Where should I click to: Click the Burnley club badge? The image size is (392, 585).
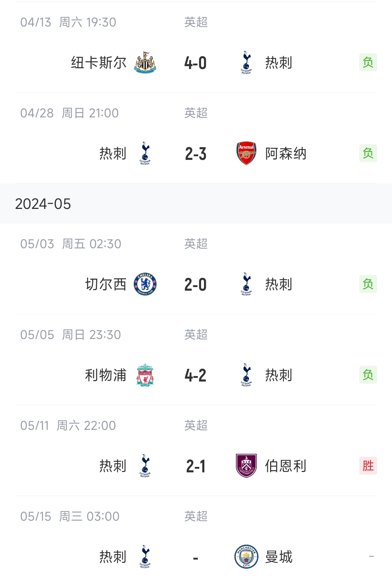tap(246, 466)
